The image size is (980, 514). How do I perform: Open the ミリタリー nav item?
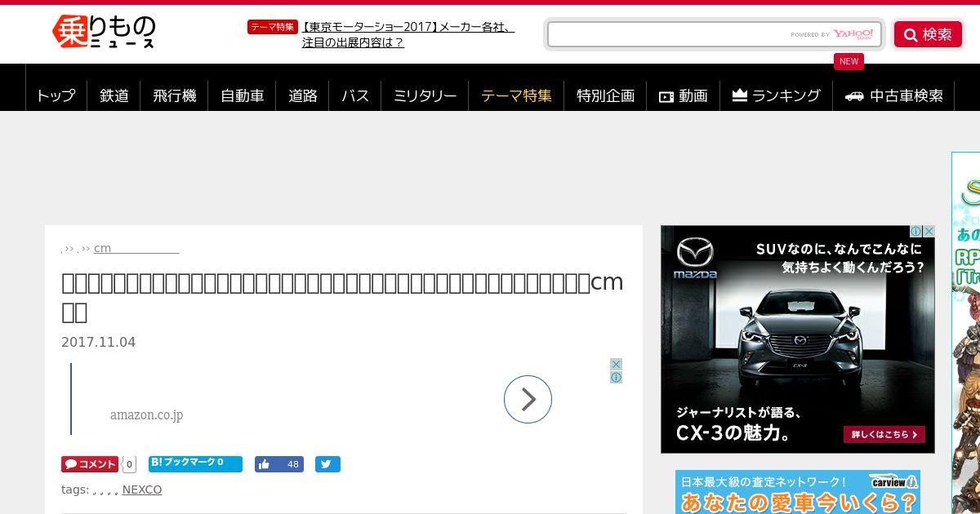click(x=425, y=95)
